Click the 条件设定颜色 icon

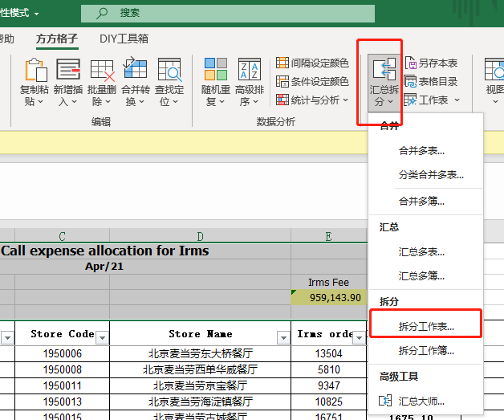[282, 81]
